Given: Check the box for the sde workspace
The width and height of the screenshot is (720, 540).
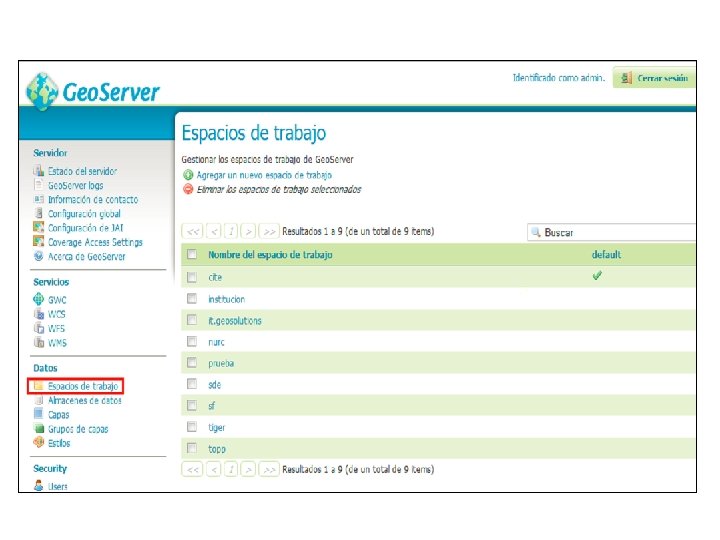Looking at the screenshot, I should (192, 384).
